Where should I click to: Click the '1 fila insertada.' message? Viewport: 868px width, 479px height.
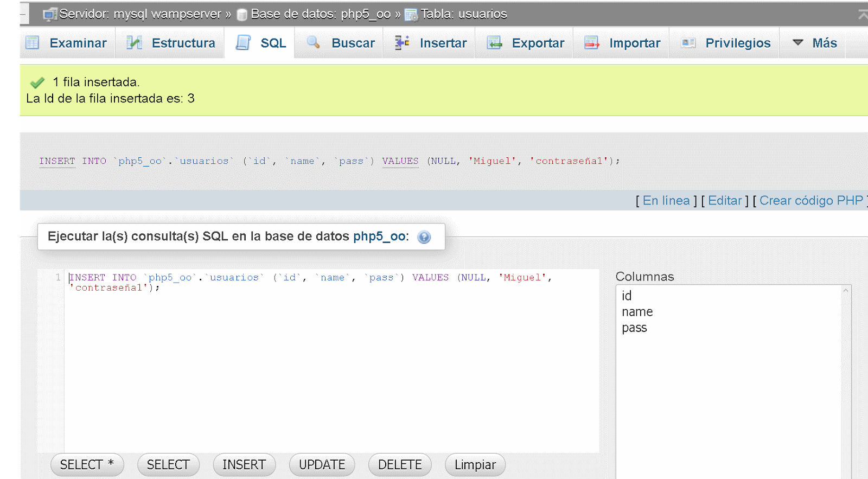[96, 82]
